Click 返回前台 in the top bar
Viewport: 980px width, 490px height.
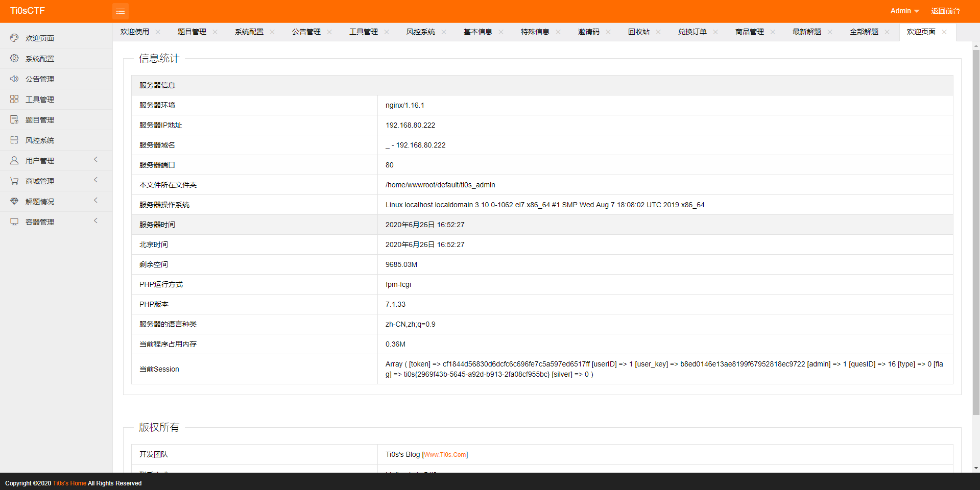[x=945, y=11]
